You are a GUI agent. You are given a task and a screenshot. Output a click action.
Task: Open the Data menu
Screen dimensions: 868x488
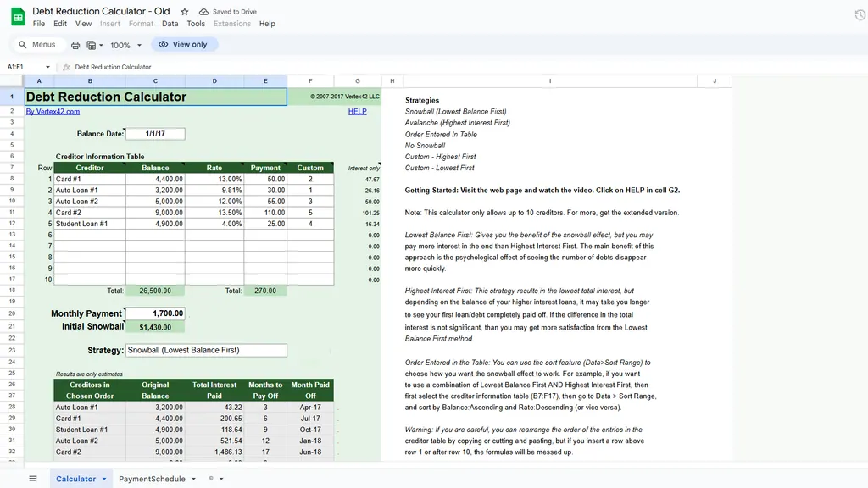pos(170,24)
